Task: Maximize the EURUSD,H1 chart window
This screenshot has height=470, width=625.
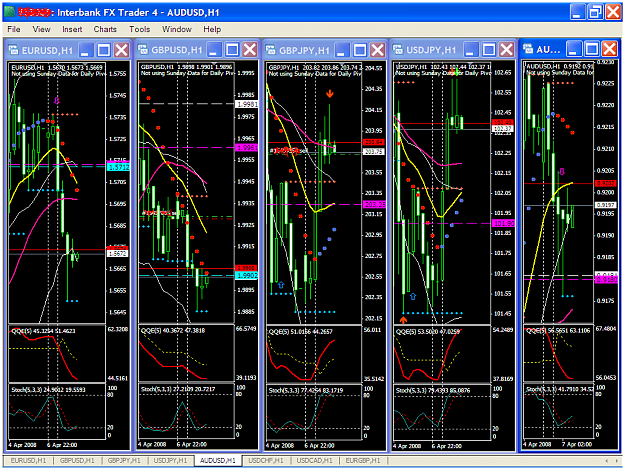Action: coord(104,50)
